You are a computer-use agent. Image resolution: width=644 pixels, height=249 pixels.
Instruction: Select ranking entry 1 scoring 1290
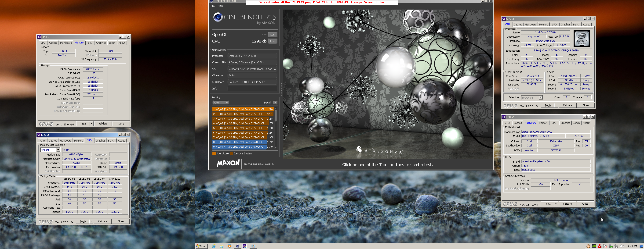coord(243,109)
